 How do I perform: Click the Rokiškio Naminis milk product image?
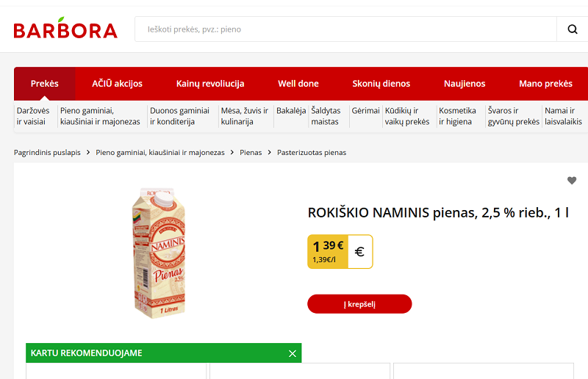159,253
